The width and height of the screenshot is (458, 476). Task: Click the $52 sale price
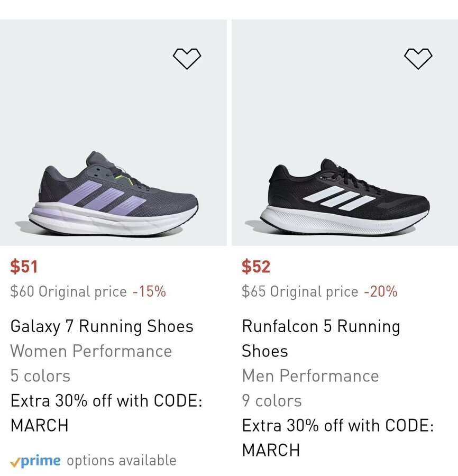(x=256, y=267)
